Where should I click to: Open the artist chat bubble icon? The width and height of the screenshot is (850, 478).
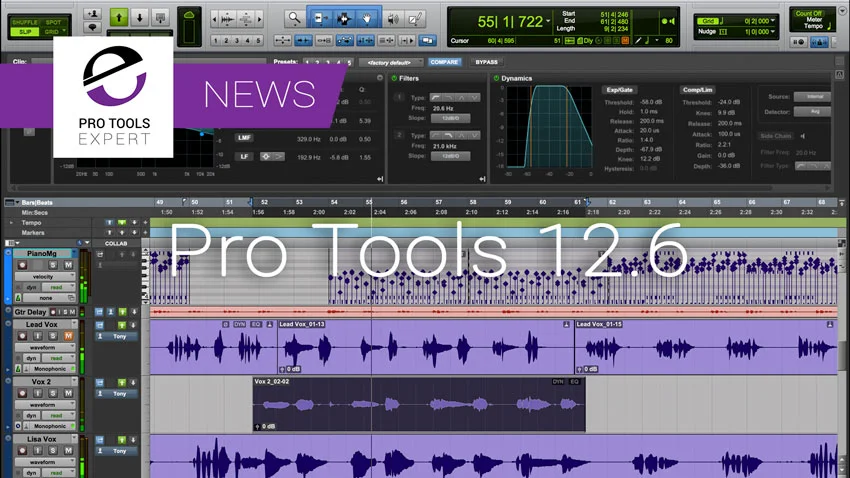click(93, 27)
